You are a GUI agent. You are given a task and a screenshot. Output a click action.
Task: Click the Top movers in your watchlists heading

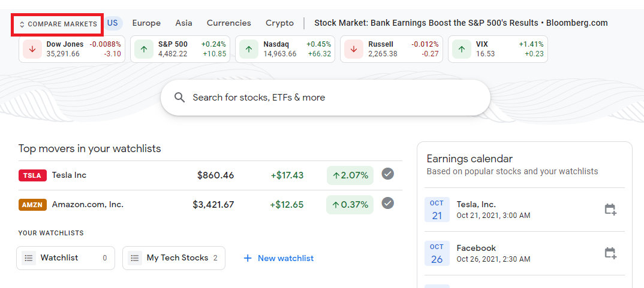click(x=89, y=148)
